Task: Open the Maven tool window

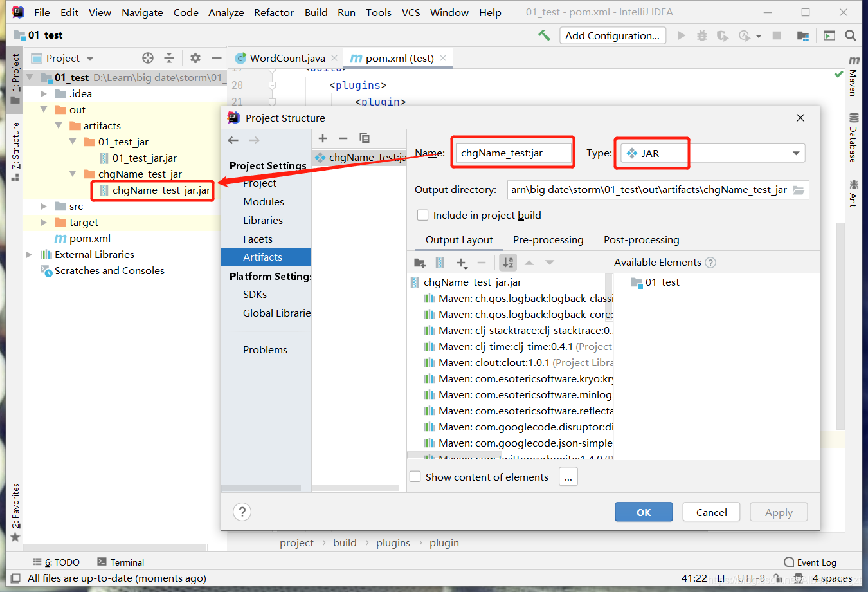Action: coord(853,76)
